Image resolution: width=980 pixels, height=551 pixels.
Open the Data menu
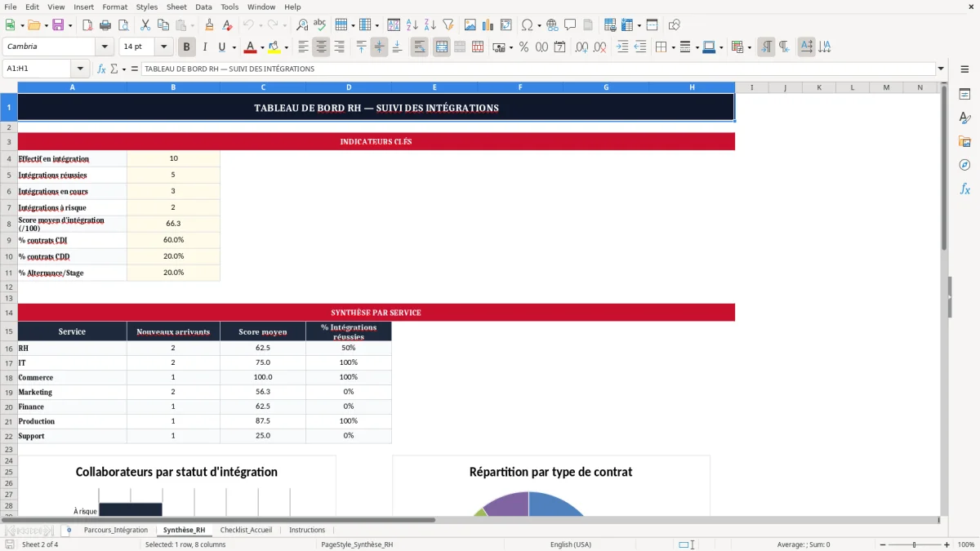coord(203,7)
